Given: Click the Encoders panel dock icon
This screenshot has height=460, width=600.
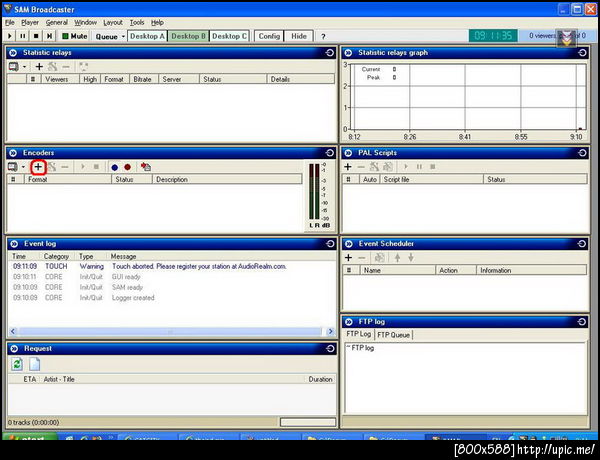Looking at the screenshot, I should click(330, 153).
